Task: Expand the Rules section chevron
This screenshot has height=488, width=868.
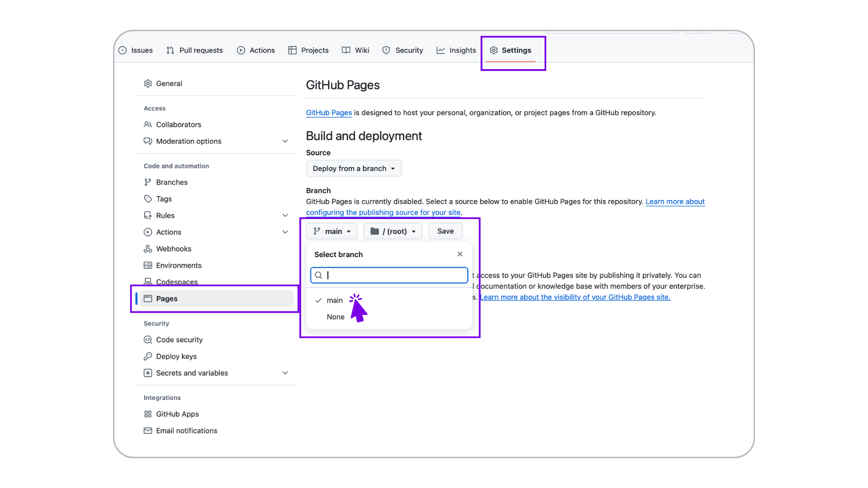Action: pos(285,216)
